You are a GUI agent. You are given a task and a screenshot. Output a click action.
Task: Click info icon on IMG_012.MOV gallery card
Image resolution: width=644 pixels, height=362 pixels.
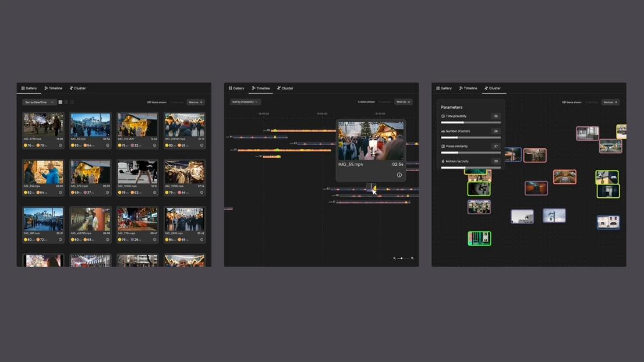click(154, 145)
